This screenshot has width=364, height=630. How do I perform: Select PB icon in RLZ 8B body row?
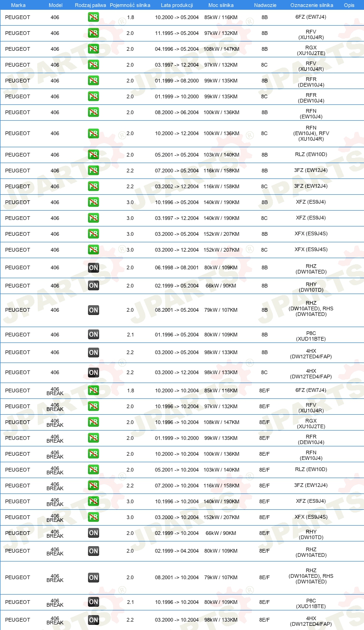tap(94, 155)
